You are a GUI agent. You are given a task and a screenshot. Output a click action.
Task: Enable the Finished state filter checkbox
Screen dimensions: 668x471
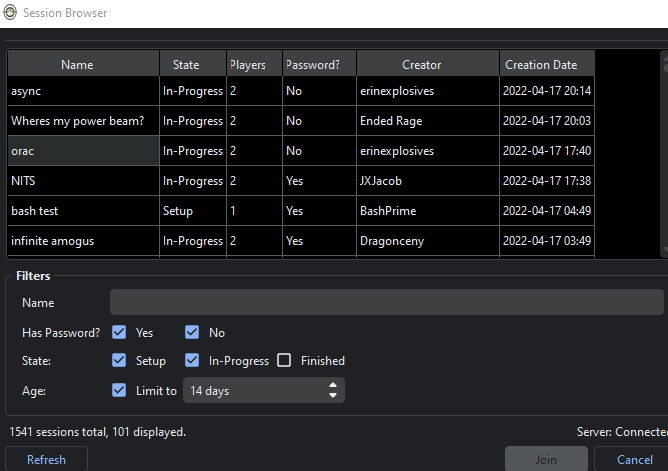284,360
